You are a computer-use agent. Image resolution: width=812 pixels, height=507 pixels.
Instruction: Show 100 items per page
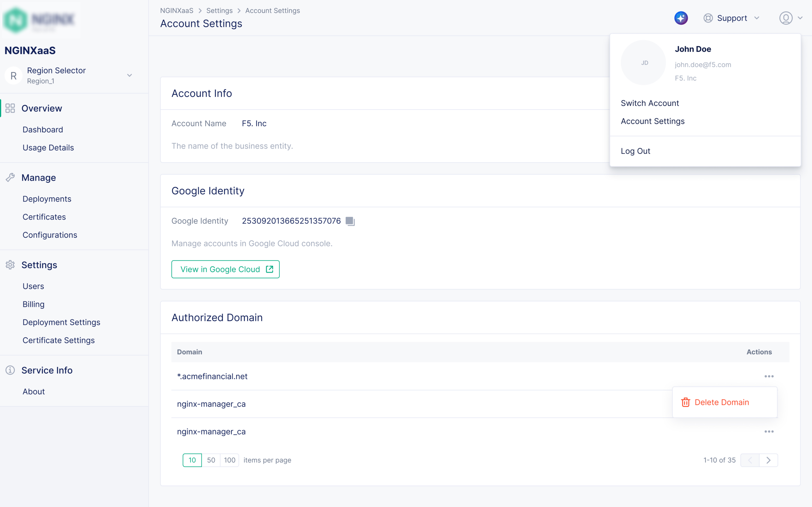[x=230, y=460]
